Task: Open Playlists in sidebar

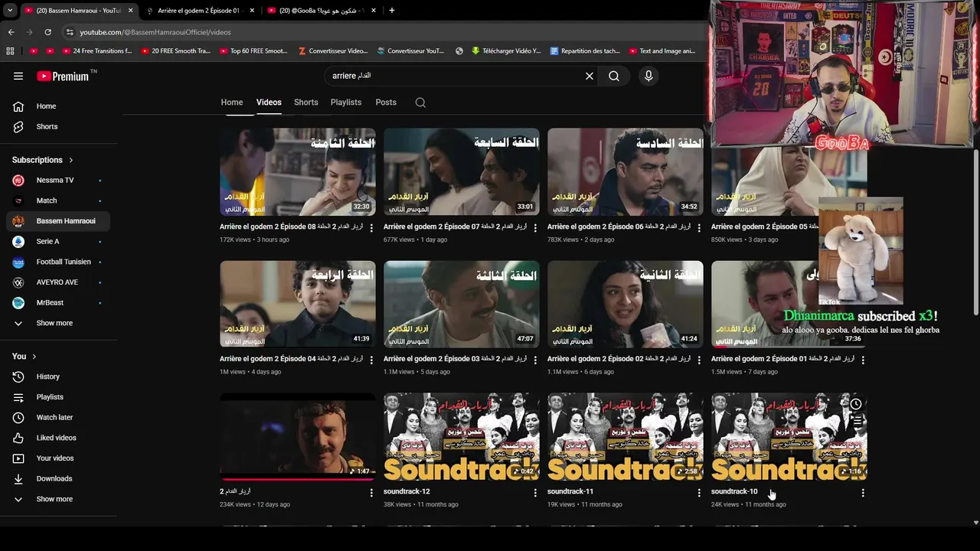Action: click(58, 397)
